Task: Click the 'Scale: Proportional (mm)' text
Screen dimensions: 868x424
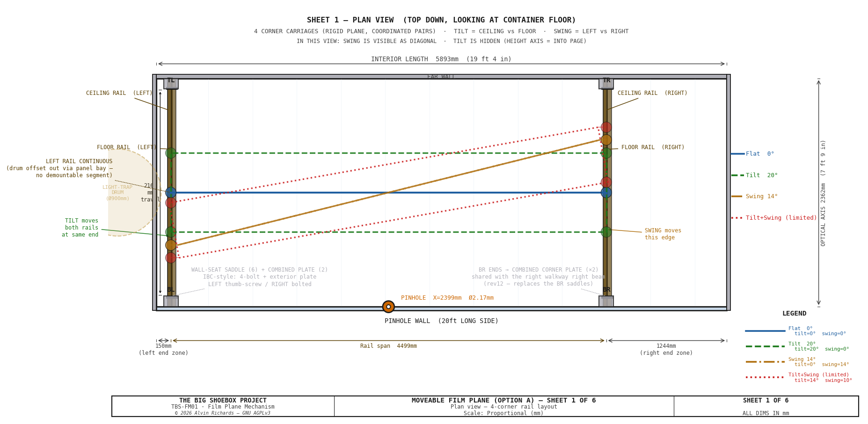Action: (504, 413)
